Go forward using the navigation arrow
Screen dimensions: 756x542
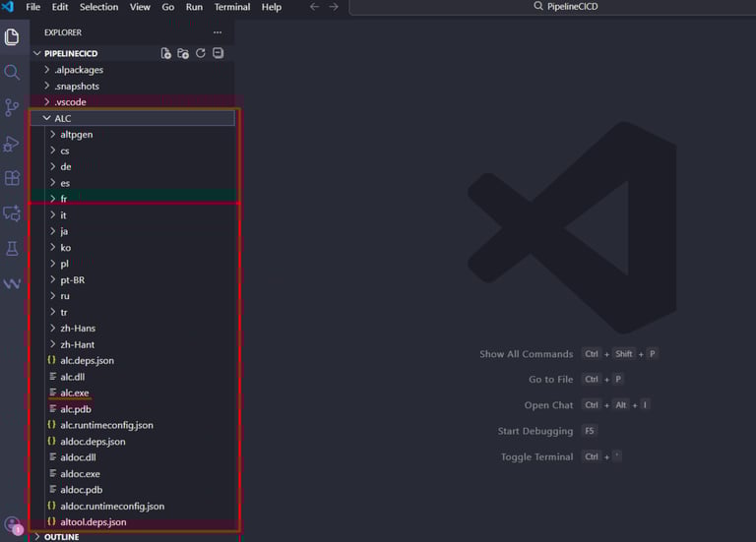(x=333, y=7)
